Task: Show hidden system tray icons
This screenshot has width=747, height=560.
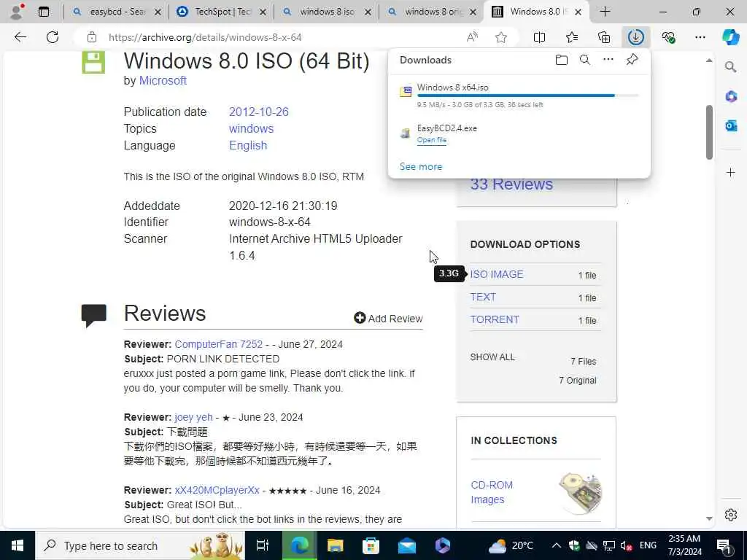Action: [556, 545]
